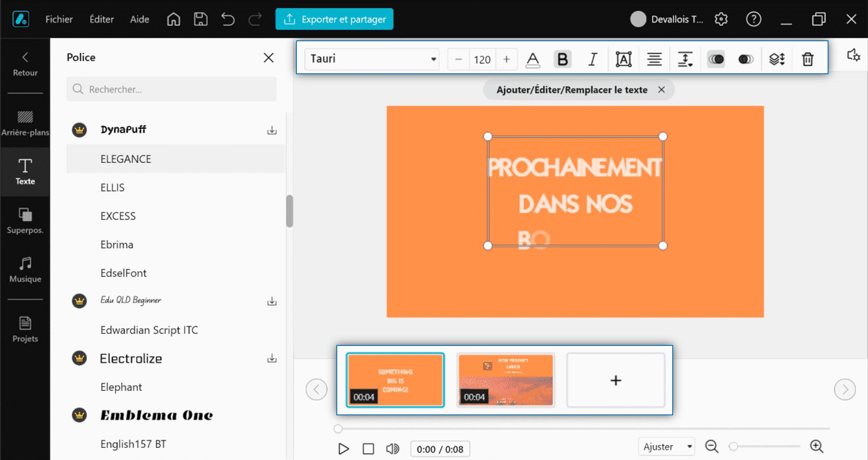Screen dimensions: 868x460
Task: Open the Tauri font dropdown
Action: [x=372, y=59]
